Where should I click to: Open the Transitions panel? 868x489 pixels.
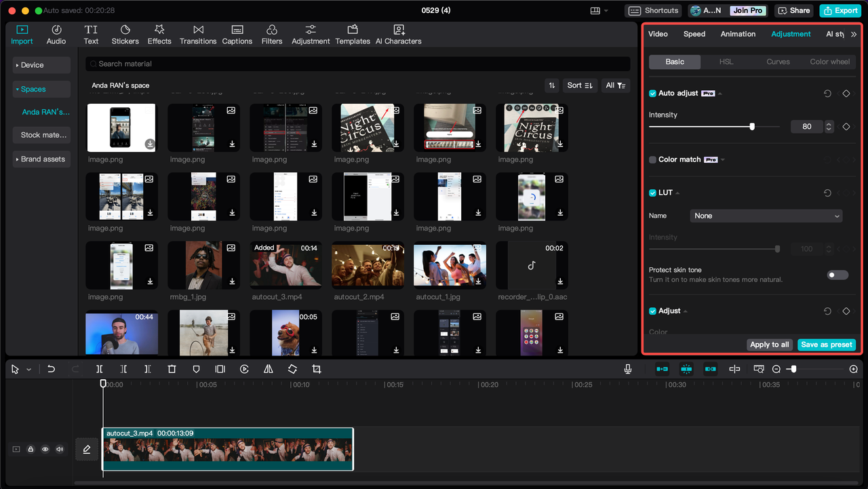pos(197,34)
